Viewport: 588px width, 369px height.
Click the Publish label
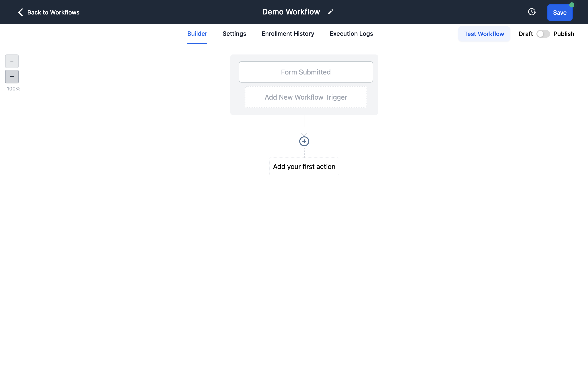[563, 34]
